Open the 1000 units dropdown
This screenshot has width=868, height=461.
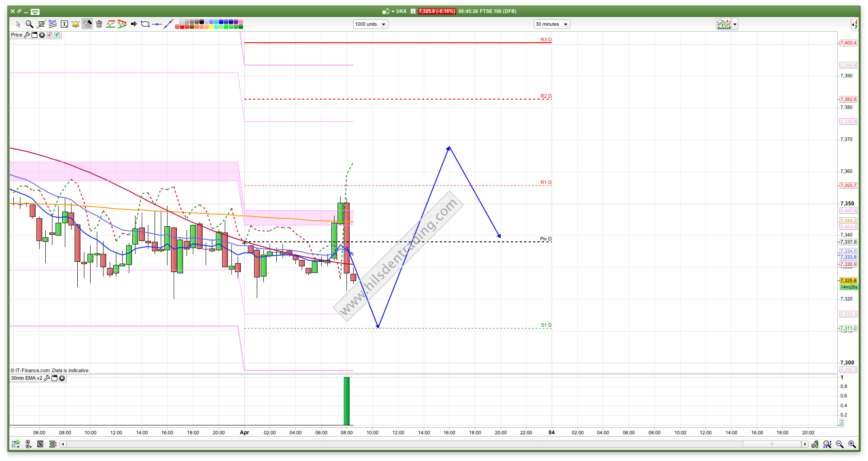point(370,24)
